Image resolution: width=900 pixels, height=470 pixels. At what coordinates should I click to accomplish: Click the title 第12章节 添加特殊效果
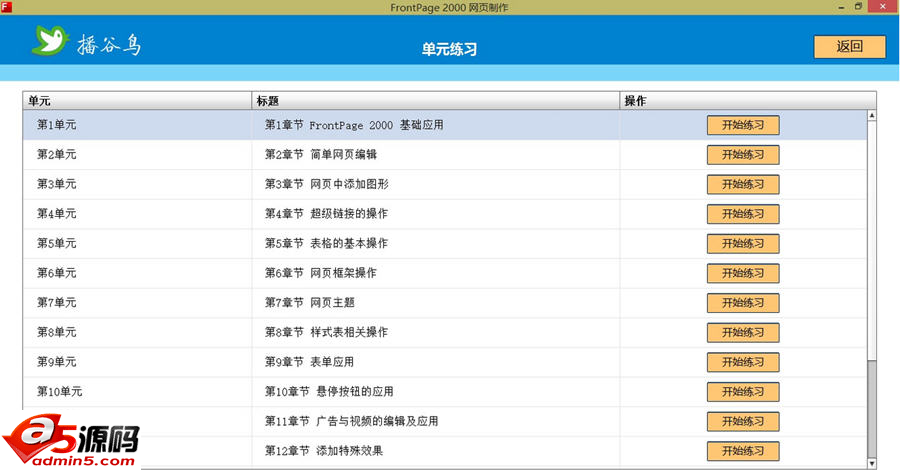(x=324, y=451)
